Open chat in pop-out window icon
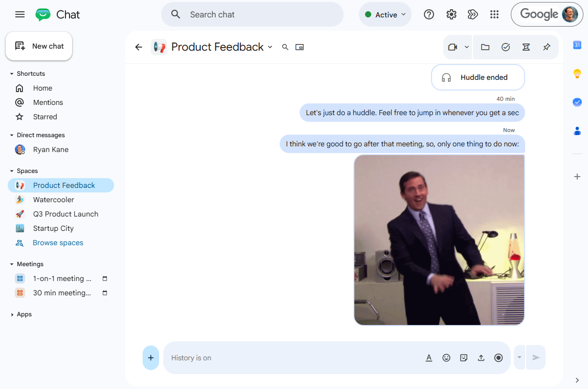 coord(300,47)
